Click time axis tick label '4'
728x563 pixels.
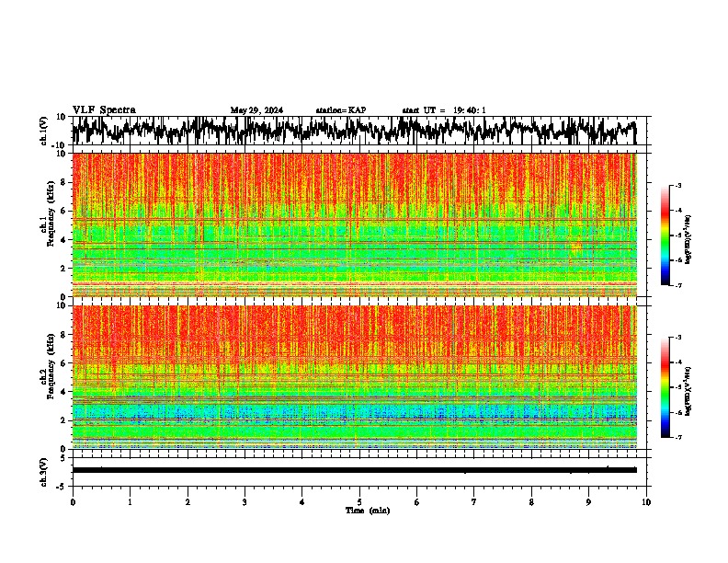click(302, 502)
